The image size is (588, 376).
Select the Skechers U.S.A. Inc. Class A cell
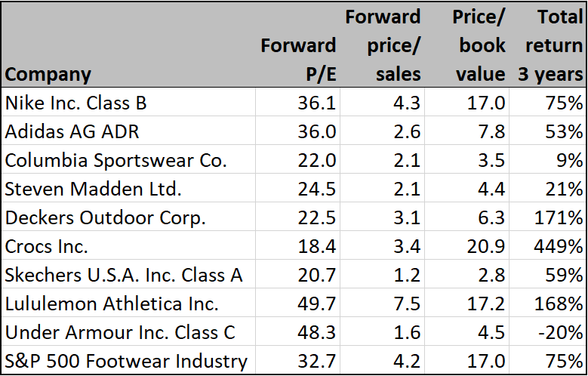tap(124, 275)
